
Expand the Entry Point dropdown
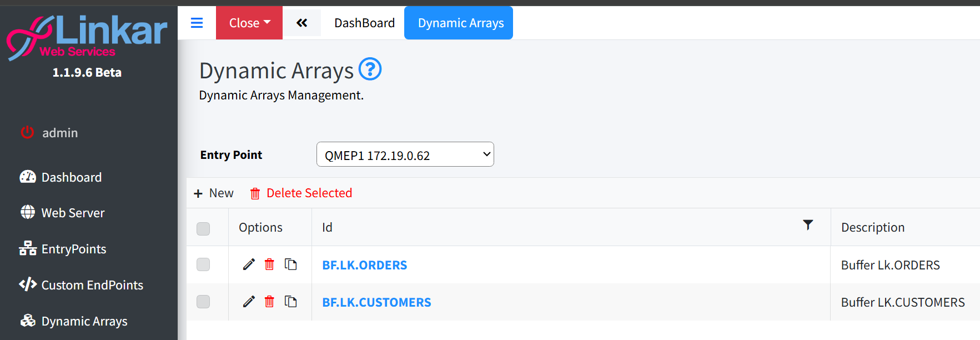(x=405, y=155)
